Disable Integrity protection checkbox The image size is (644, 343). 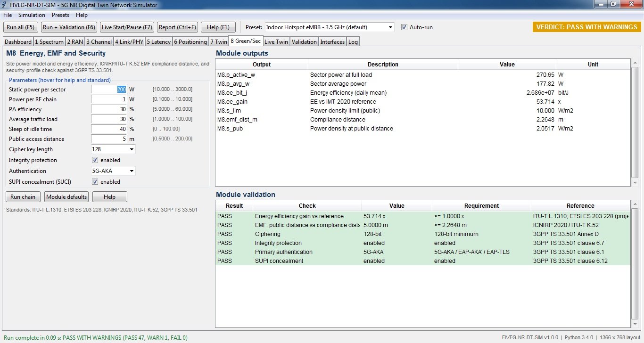(x=95, y=160)
